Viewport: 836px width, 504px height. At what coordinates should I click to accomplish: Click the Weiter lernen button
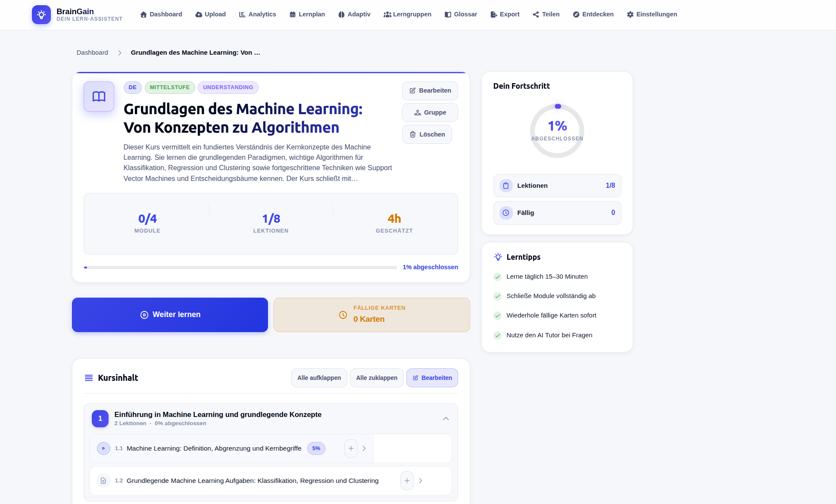pos(170,315)
